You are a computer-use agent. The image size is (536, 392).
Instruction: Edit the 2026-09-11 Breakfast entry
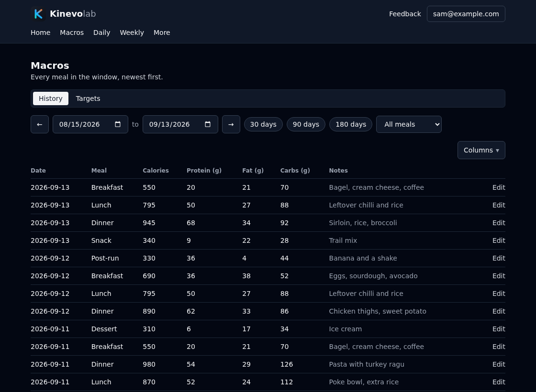tap(499, 347)
